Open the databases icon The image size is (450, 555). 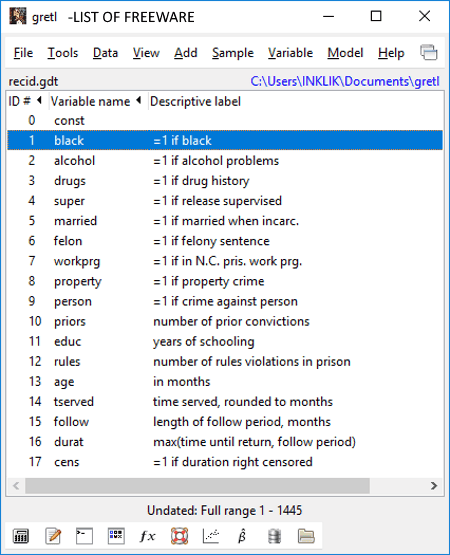(274, 536)
